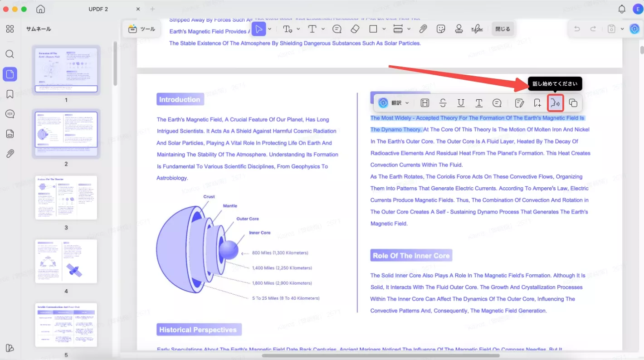This screenshot has width=644, height=360.
Task: Expand the cursor tool options arrow
Action: pyautogui.click(x=270, y=29)
